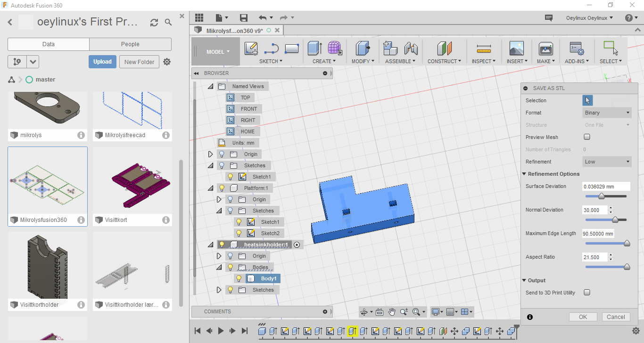Open Oeylinux Oeylinux account menu
Image resolution: width=644 pixels, height=343 pixels.
point(589,18)
